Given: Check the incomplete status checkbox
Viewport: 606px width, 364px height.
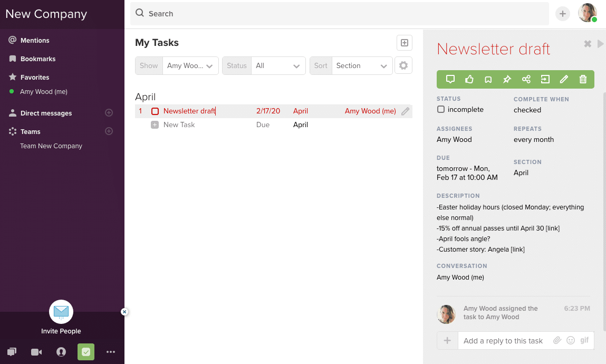Looking at the screenshot, I should pos(441,110).
